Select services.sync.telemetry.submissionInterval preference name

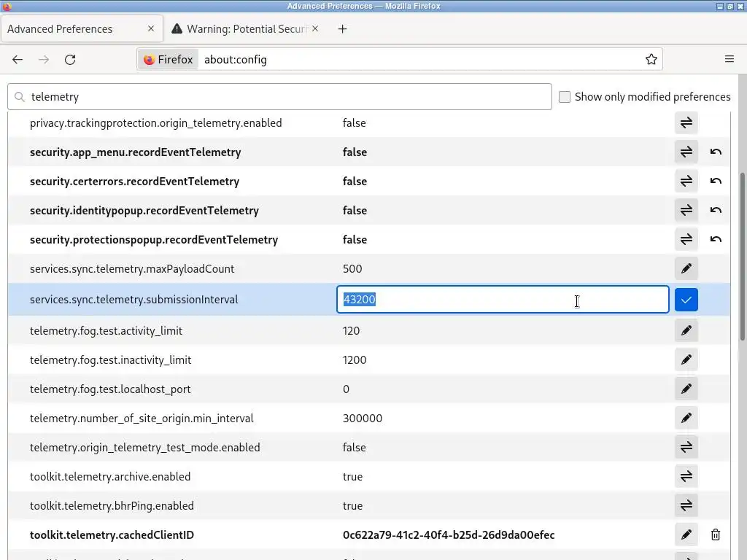tap(134, 300)
